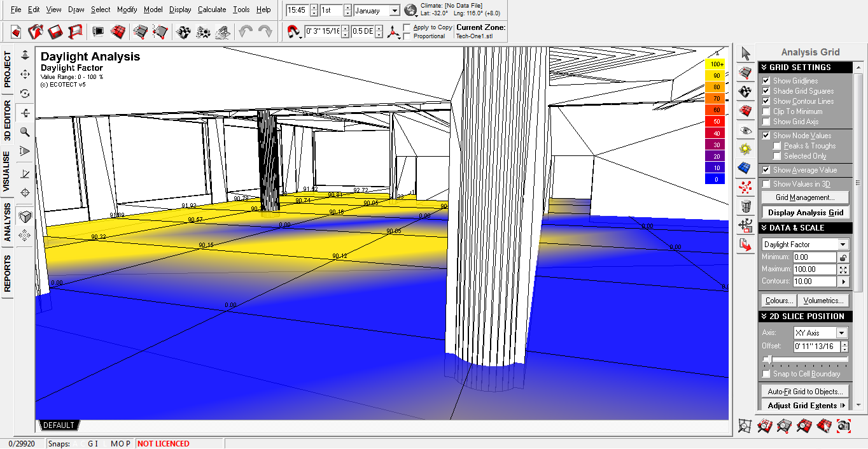Click the snap magnet icon in toolbar
Viewport: 868px width, 449px height.
point(293,31)
